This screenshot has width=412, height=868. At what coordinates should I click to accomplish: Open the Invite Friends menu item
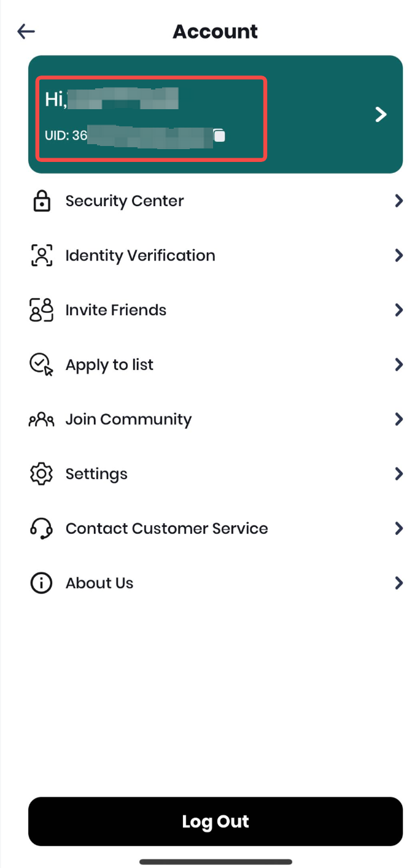[116, 310]
